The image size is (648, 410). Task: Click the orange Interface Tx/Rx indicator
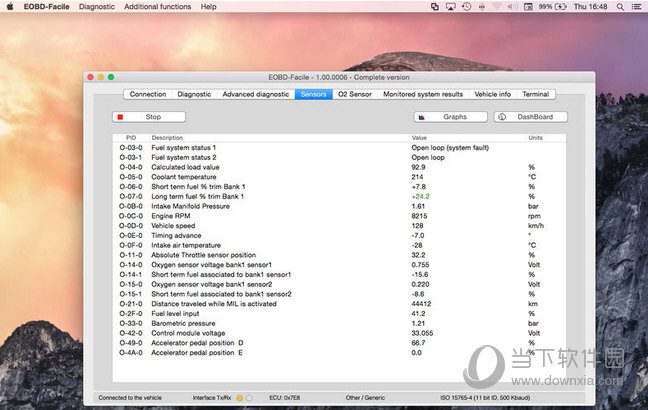point(240,398)
